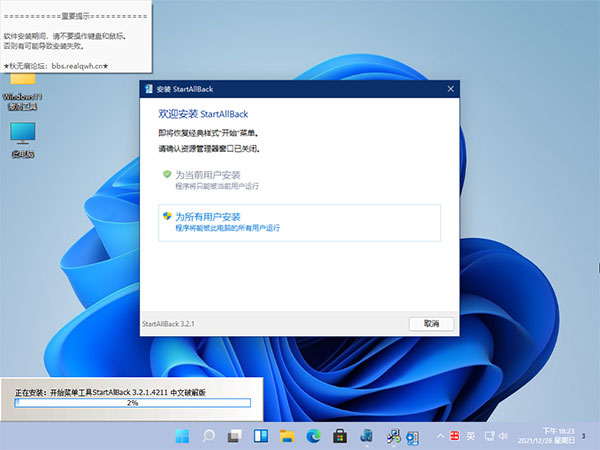
Task: Open Widgets panel from taskbar
Action: pos(261,436)
